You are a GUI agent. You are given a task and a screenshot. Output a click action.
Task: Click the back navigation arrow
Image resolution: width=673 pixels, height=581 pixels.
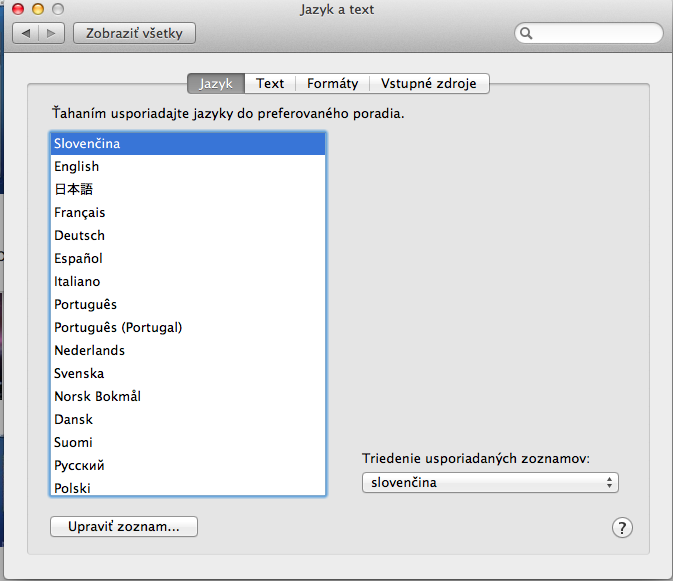click(x=26, y=33)
